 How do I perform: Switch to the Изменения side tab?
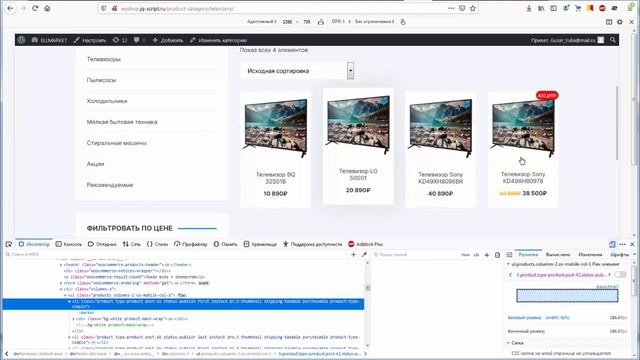(x=590, y=254)
